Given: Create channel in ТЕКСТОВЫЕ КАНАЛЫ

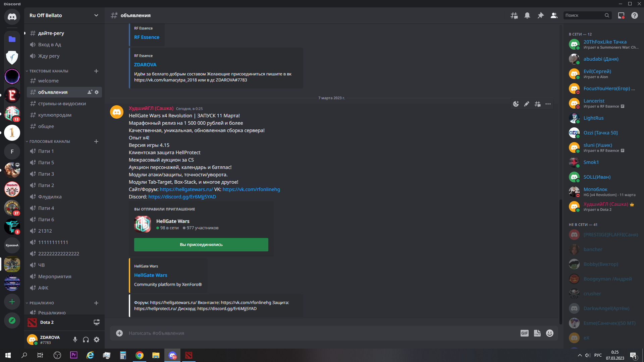Looking at the screenshot, I should tap(96, 71).
